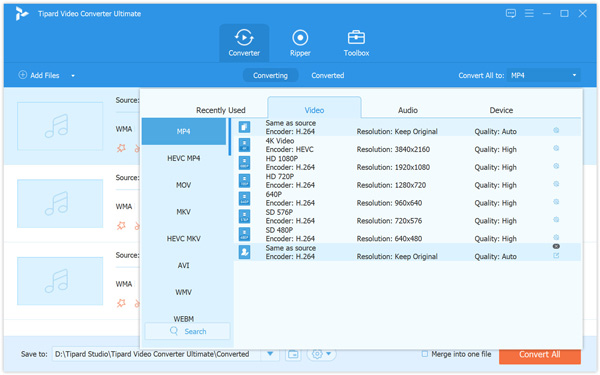Click the format Search box
The width and height of the screenshot is (600, 375).
click(188, 331)
